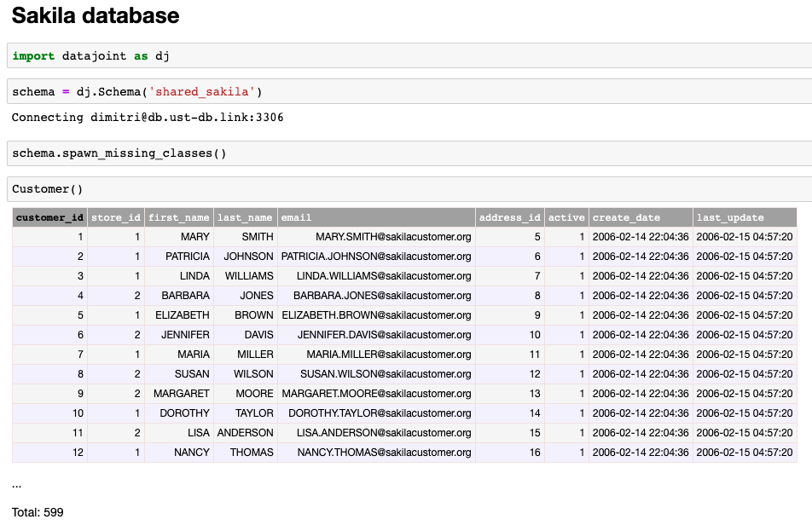Image resolution: width=812 pixels, height=525 pixels.
Task: Select JENNIFER.DAVIS@sakilacustomer.org email cell
Action: pos(376,335)
